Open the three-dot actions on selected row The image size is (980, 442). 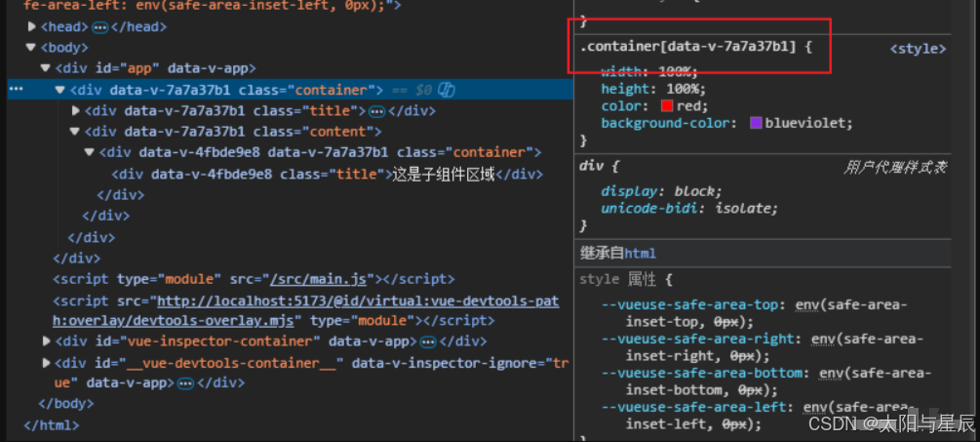[17, 90]
